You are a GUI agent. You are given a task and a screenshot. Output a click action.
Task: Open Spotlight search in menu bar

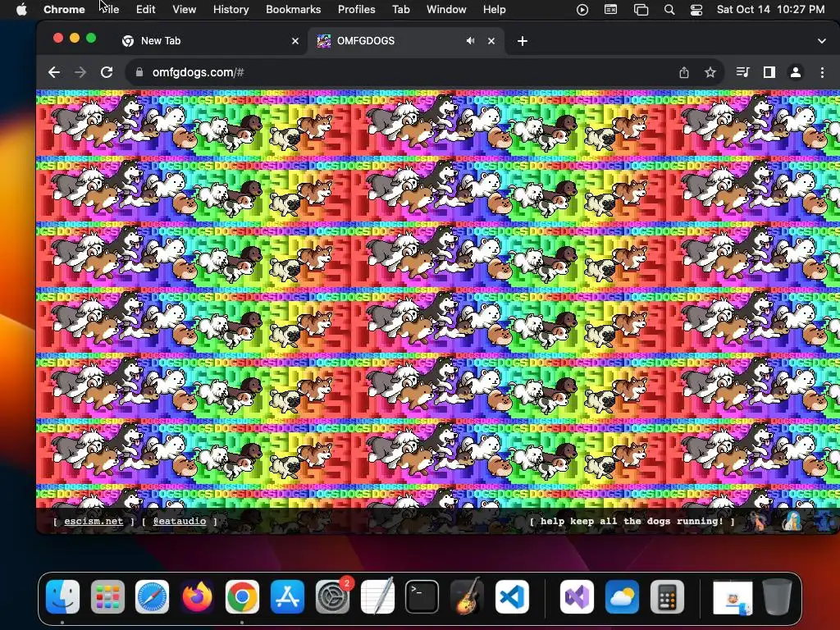(669, 10)
